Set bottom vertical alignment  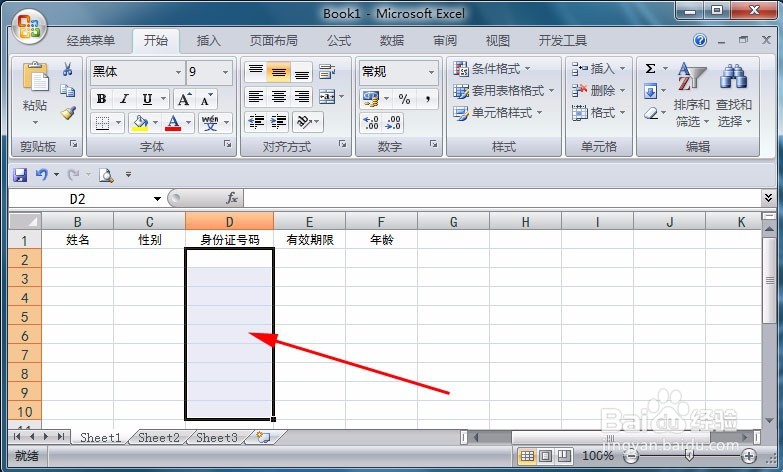click(302, 72)
